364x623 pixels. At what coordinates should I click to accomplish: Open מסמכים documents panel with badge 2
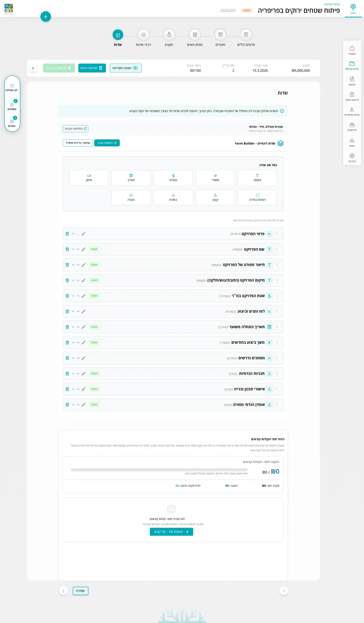(x=12, y=106)
